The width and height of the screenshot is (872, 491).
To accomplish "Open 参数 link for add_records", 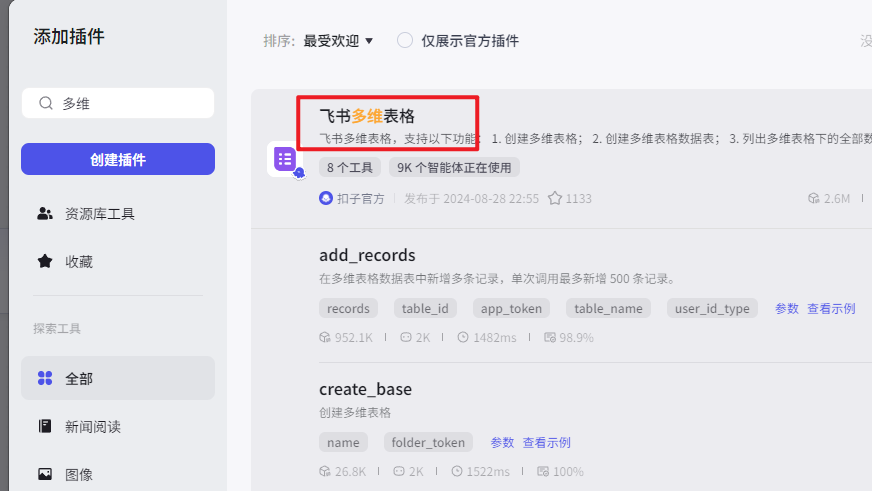I will (x=787, y=309).
